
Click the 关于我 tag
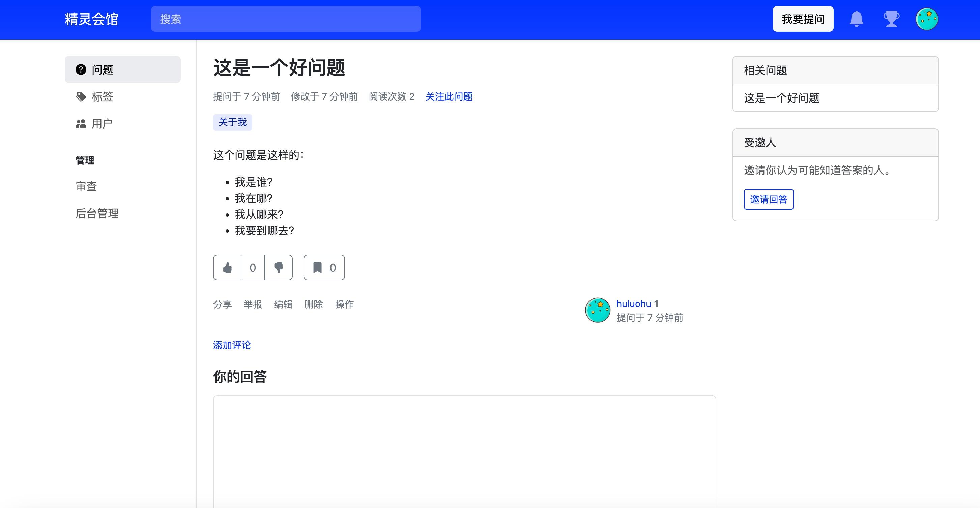[232, 122]
